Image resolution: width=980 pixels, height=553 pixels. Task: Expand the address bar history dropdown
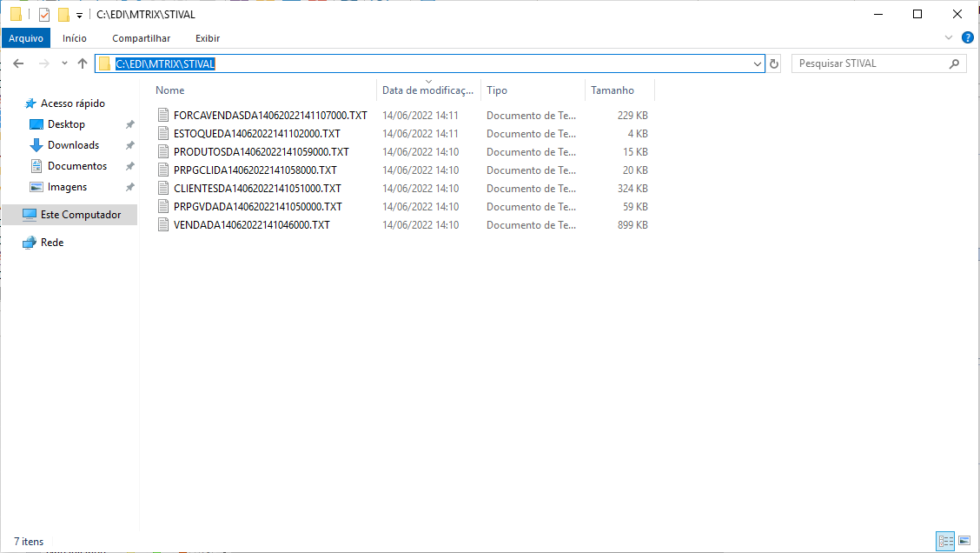point(757,63)
